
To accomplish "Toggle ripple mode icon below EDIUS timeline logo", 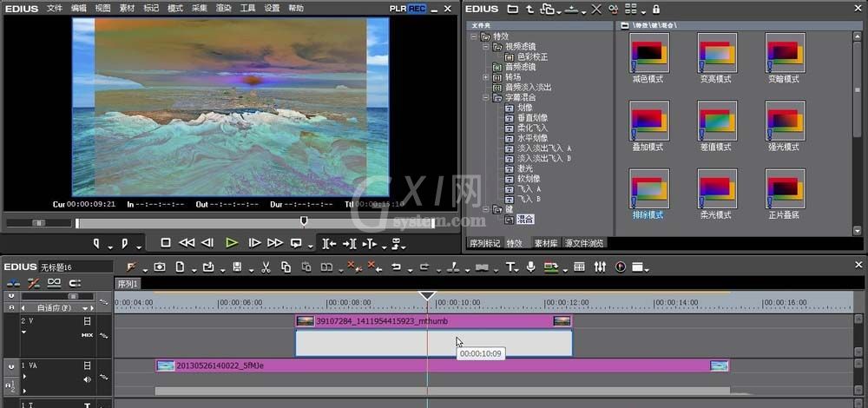I will pos(34,284).
